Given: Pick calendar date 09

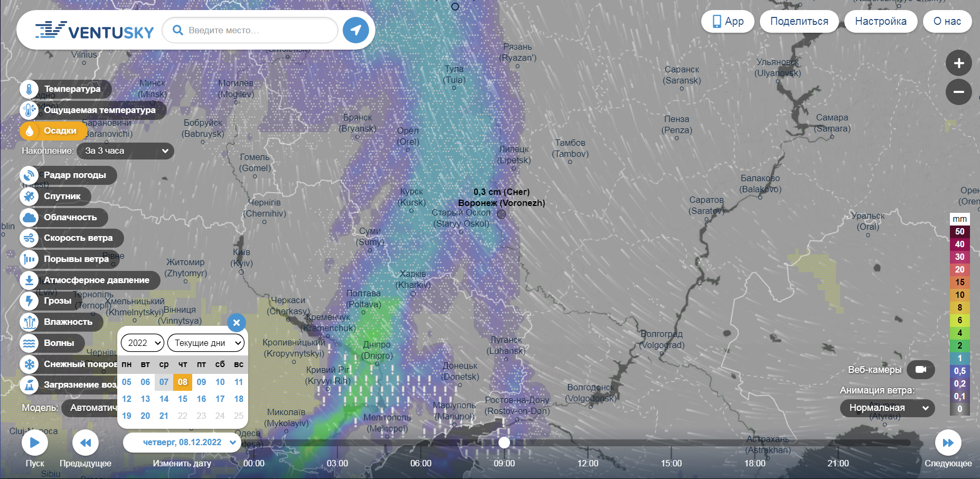Looking at the screenshot, I should tap(201, 382).
